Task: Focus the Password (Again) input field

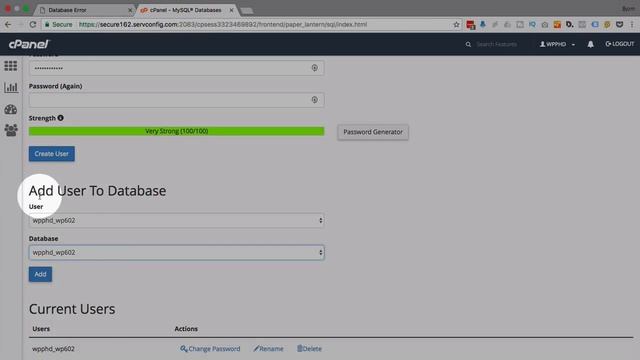Action: (x=176, y=100)
